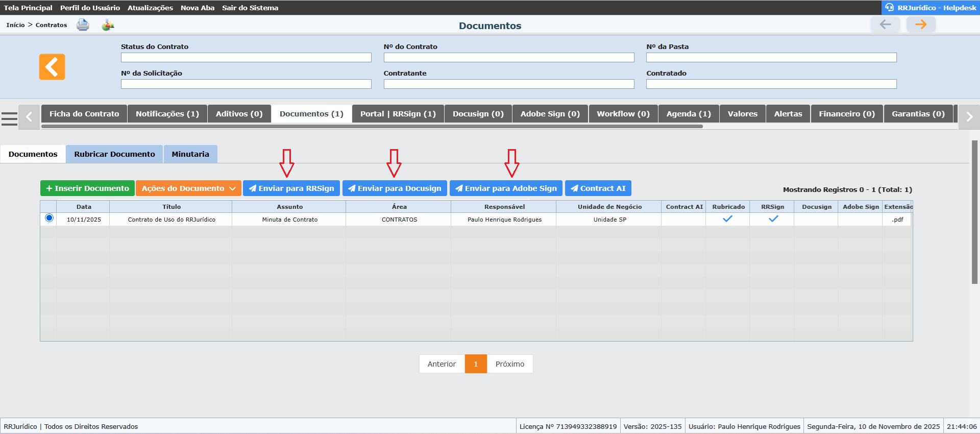Click the orange back chevron button

[x=52, y=67]
